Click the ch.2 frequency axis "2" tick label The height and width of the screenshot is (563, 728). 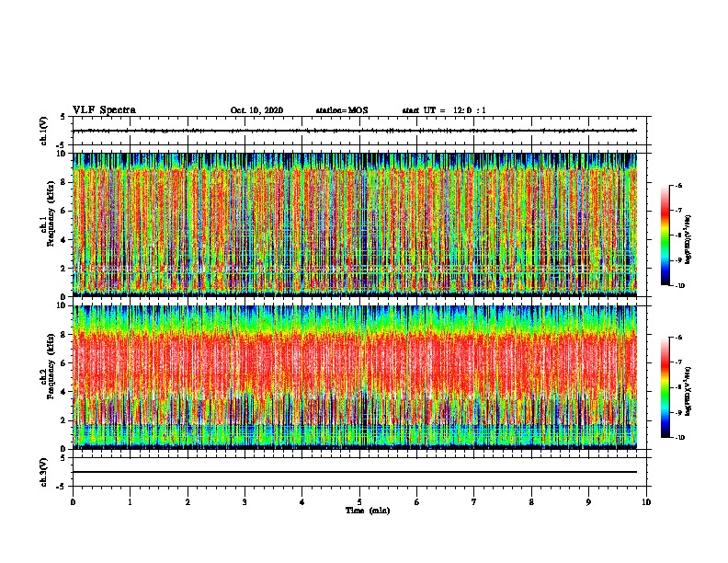(63, 420)
